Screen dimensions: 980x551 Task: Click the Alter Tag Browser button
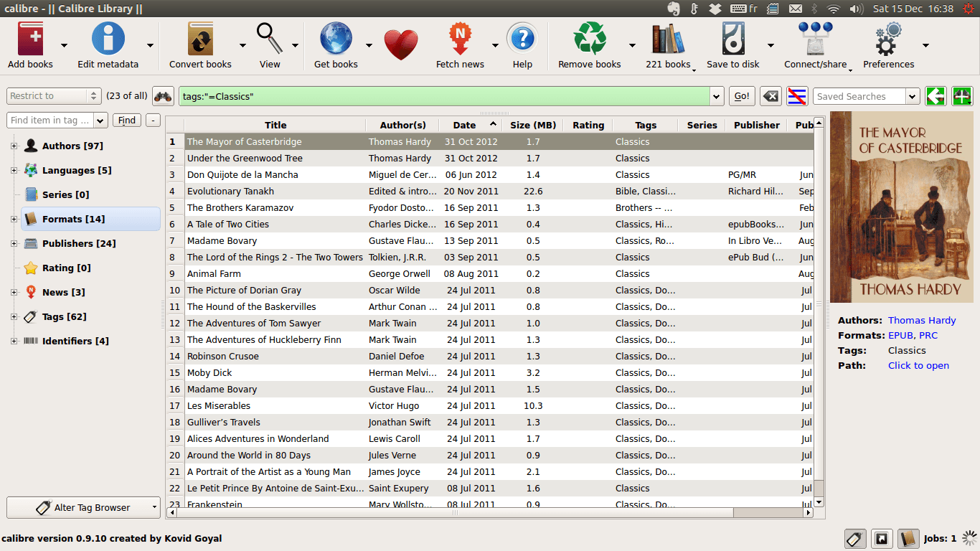[x=83, y=507]
